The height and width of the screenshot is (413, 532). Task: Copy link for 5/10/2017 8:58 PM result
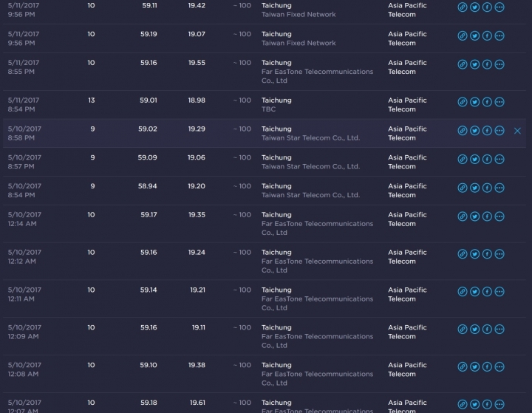coord(463,131)
